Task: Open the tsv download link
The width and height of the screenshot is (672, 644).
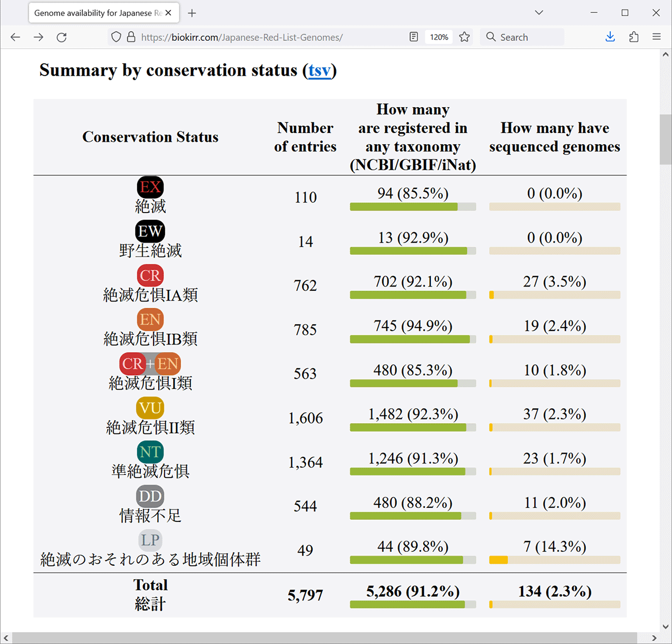Action: coord(319,70)
